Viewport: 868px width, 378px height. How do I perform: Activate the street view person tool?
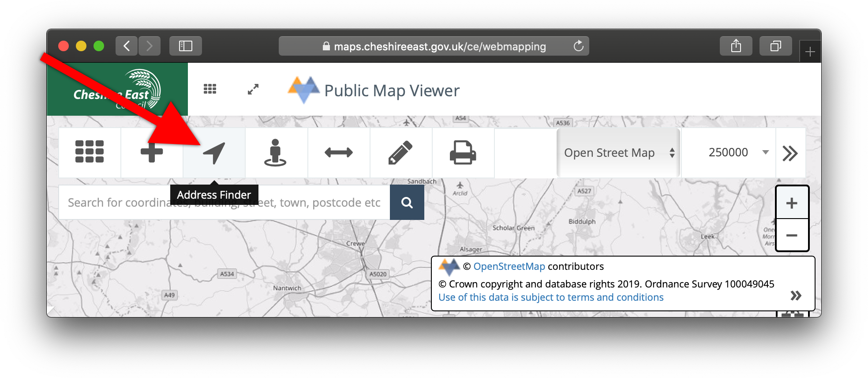pos(276,152)
